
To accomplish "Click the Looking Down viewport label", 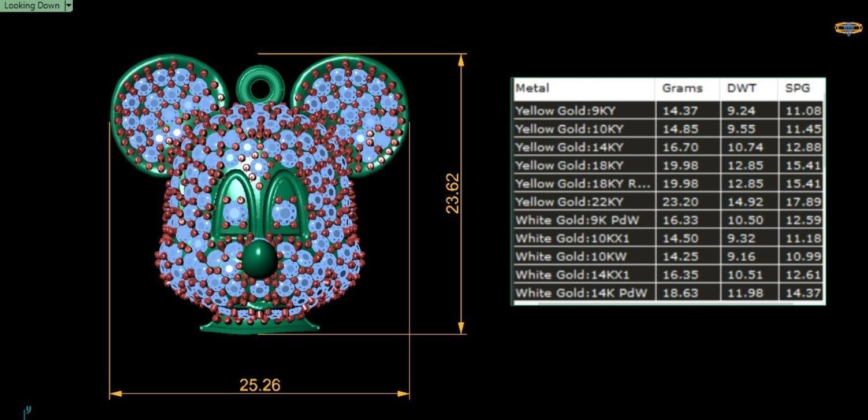I will click(x=32, y=6).
